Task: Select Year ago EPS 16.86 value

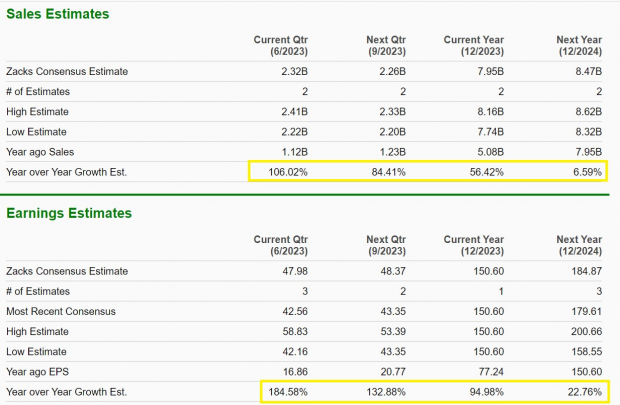Action: coord(291,370)
